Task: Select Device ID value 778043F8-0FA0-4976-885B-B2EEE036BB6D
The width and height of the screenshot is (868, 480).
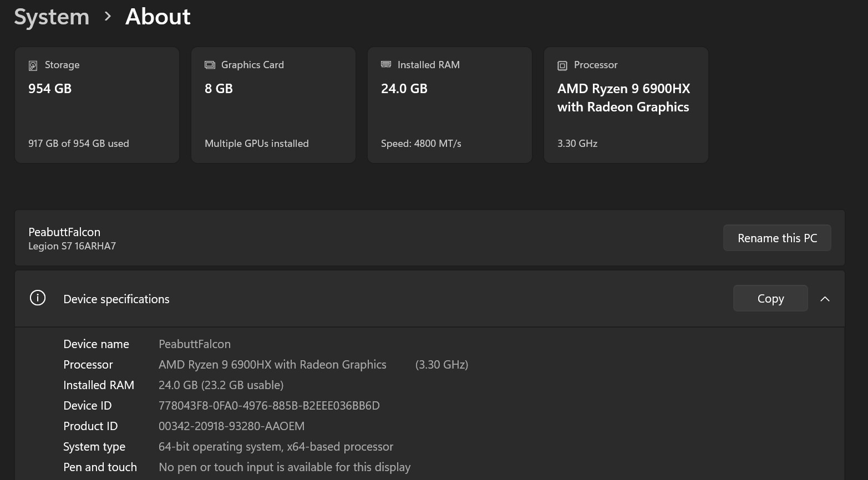Action: tap(269, 406)
